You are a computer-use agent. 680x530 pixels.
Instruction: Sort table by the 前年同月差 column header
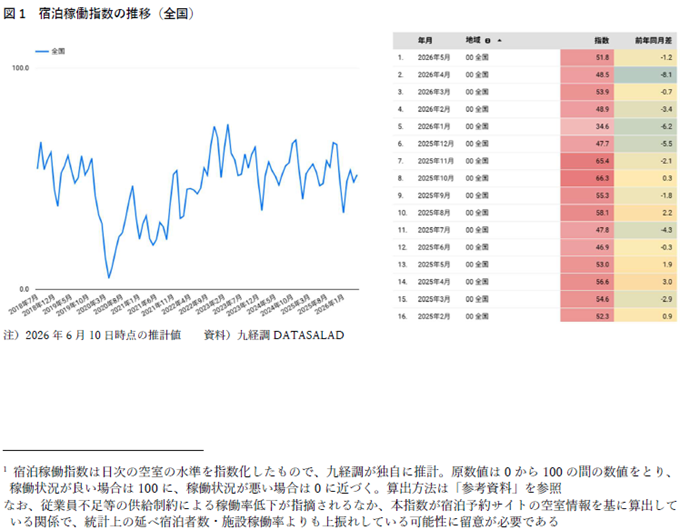[x=653, y=40]
